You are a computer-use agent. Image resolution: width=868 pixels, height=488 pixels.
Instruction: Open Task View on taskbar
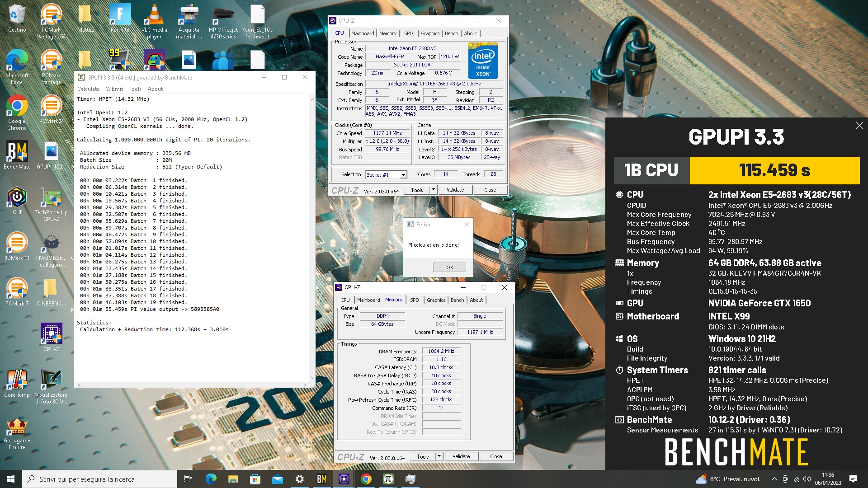(188, 479)
